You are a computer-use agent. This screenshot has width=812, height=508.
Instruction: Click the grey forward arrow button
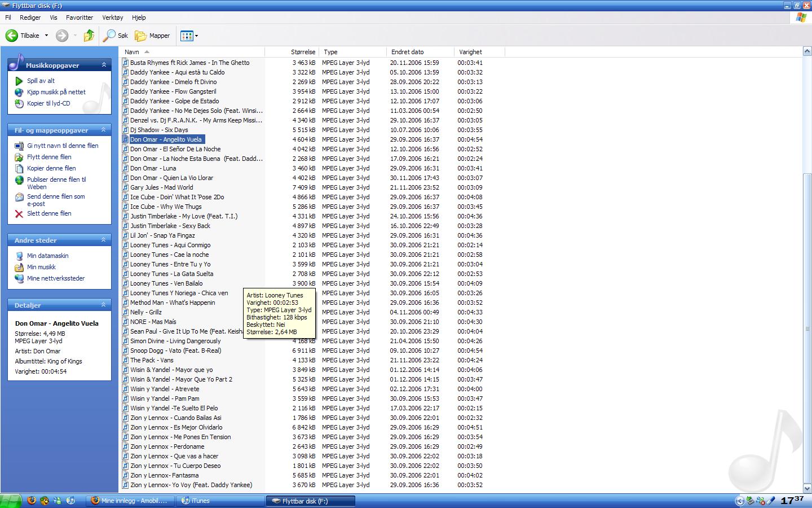pos(62,36)
